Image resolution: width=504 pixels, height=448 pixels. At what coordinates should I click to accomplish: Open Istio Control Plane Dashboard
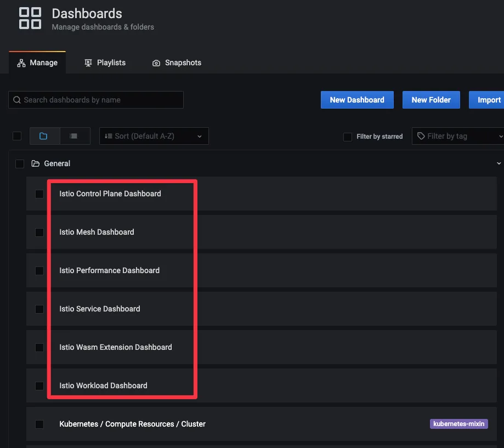pos(110,194)
